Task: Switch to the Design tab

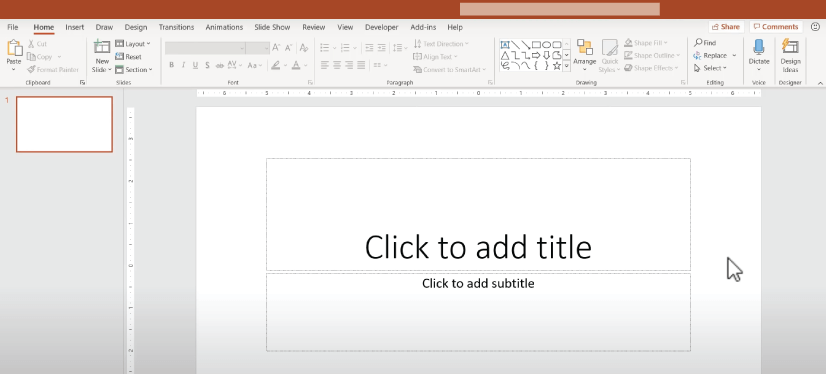Action: coord(136,27)
